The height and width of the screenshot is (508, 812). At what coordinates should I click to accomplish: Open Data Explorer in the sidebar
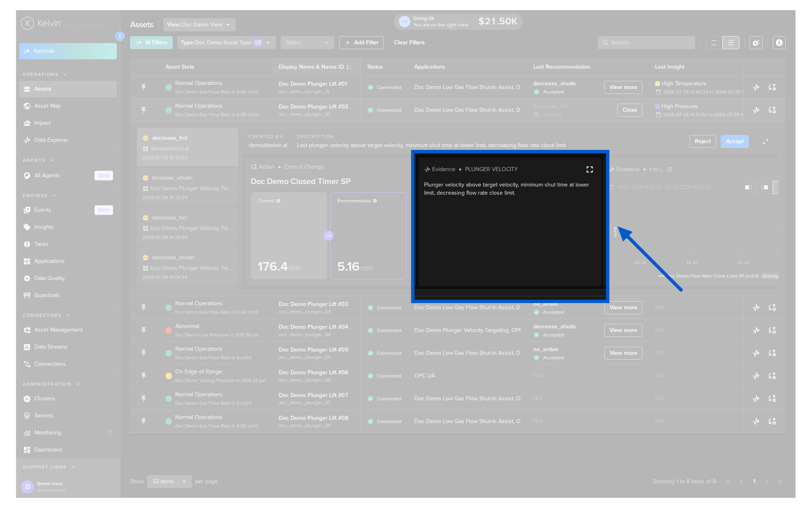pos(51,140)
